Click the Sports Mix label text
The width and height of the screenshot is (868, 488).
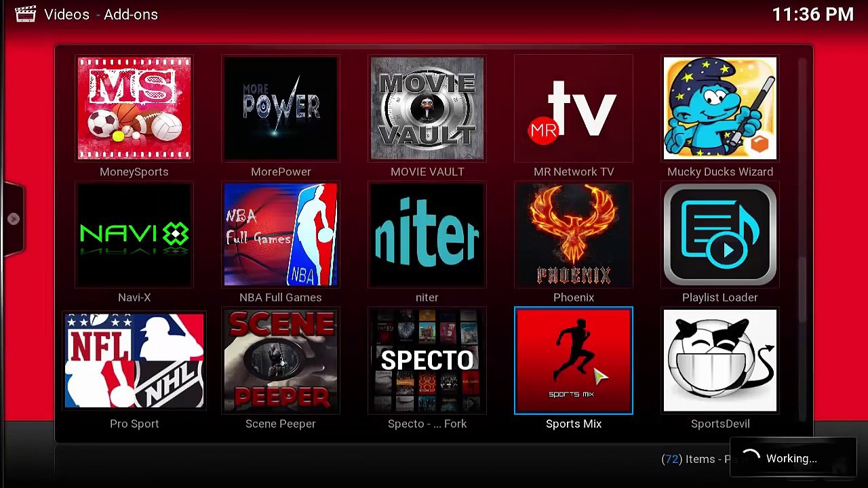pyautogui.click(x=574, y=424)
